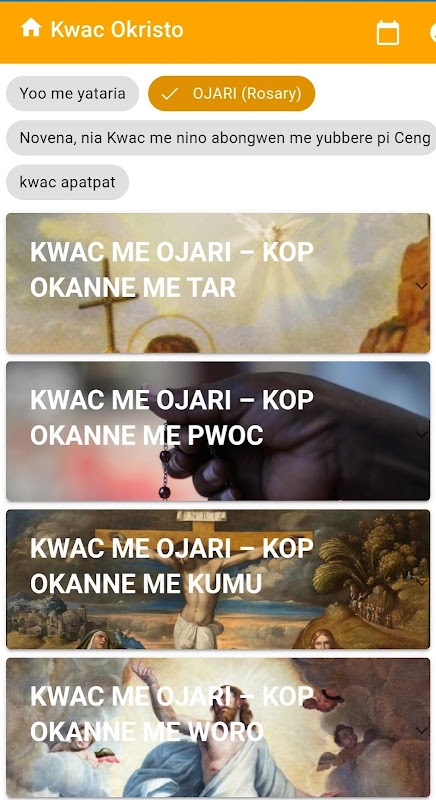The height and width of the screenshot is (800, 436).
Task: Open the calendar icon in the top bar
Action: pos(388,33)
